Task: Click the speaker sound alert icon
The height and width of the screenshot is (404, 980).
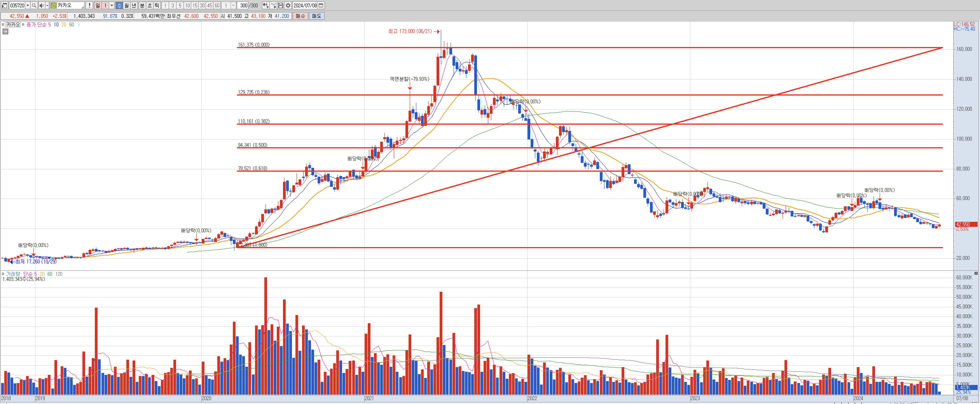Action: click(41, 5)
